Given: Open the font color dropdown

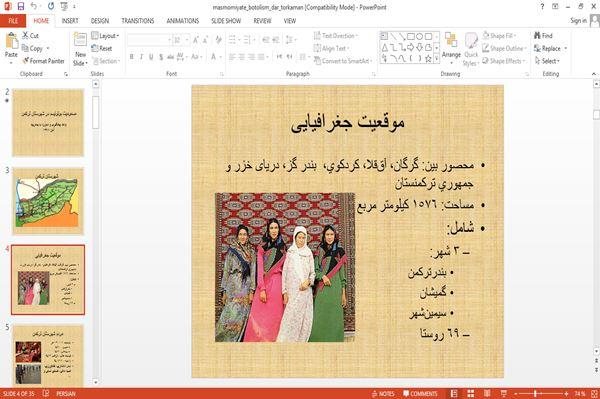Looking at the screenshot, I should pos(220,57).
